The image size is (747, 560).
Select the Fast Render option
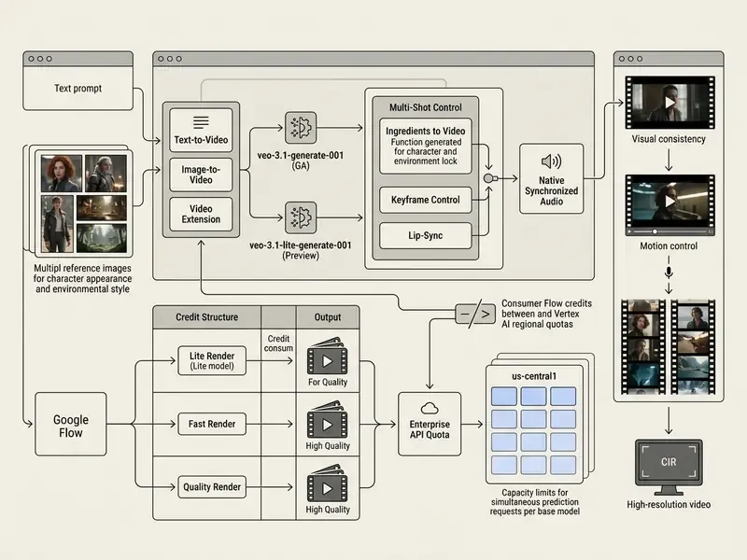[x=212, y=424]
